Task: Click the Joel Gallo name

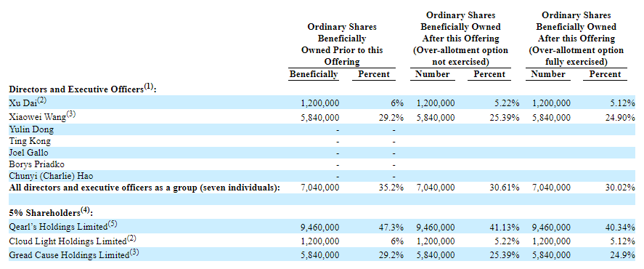Action: click(x=29, y=153)
